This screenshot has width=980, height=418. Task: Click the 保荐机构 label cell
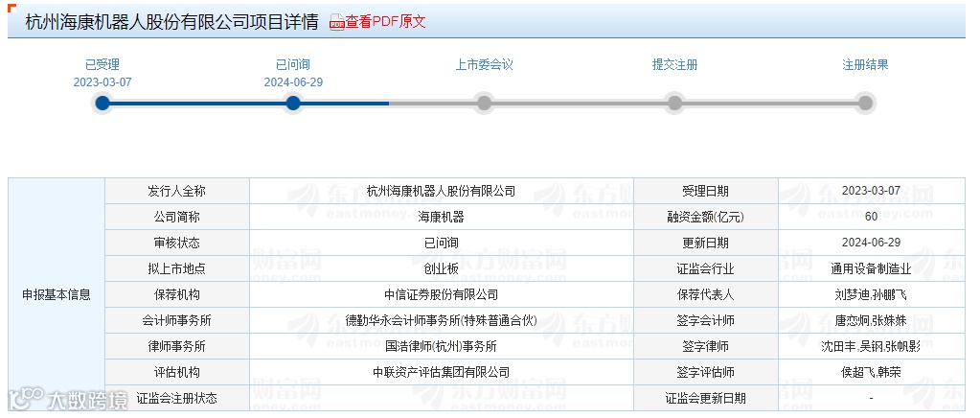point(177,294)
